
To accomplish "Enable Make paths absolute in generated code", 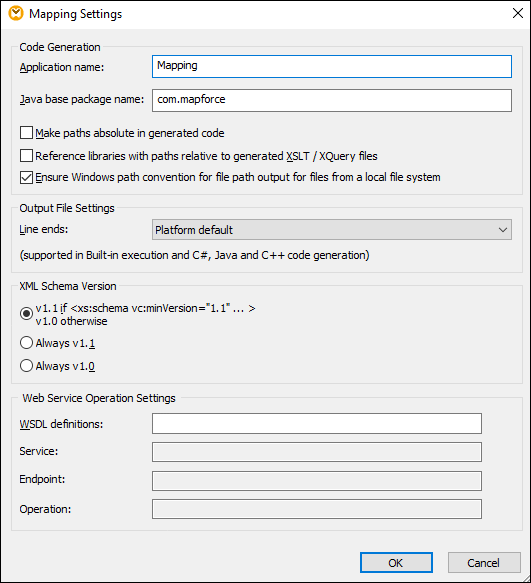I will tap(26, 133).
